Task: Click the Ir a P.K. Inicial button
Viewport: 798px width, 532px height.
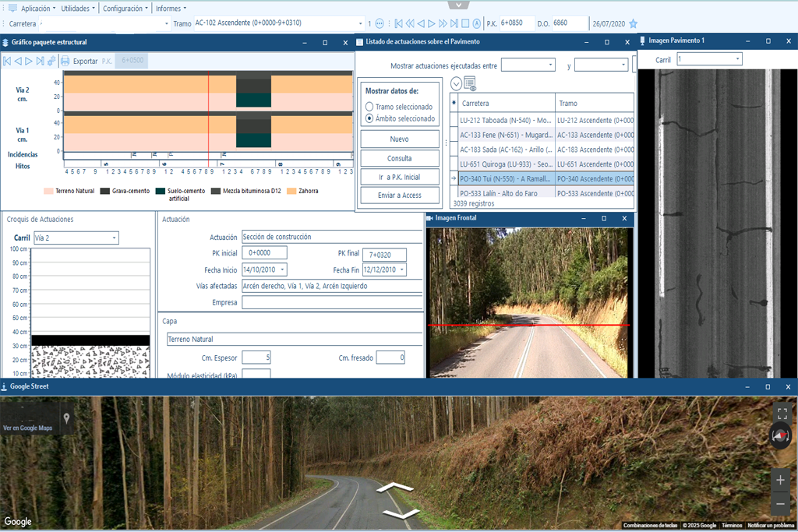Action: (399, 177)
